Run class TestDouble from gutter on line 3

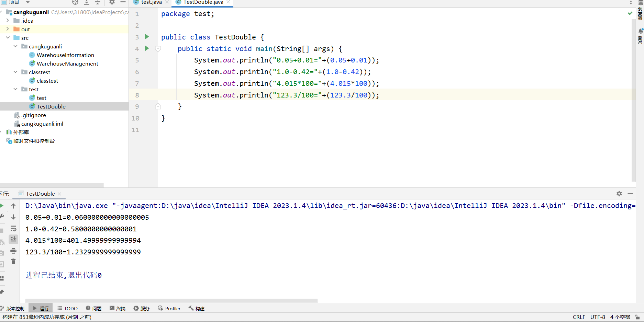(147, 37)
